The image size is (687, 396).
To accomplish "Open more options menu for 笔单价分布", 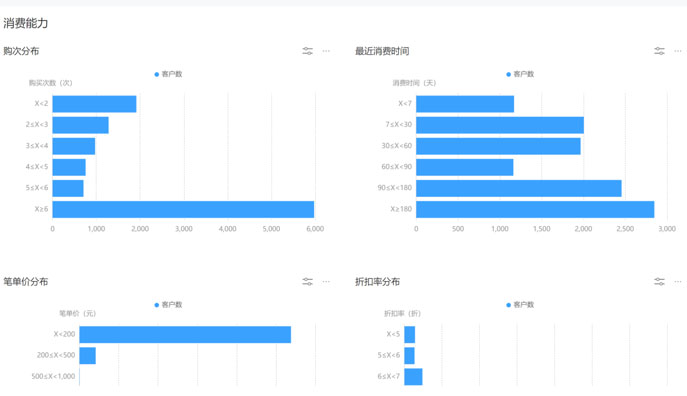I will [x=326, y=281].
